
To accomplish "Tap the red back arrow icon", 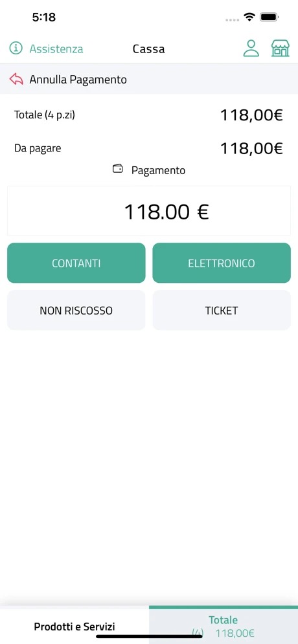I will pos(16,79).
